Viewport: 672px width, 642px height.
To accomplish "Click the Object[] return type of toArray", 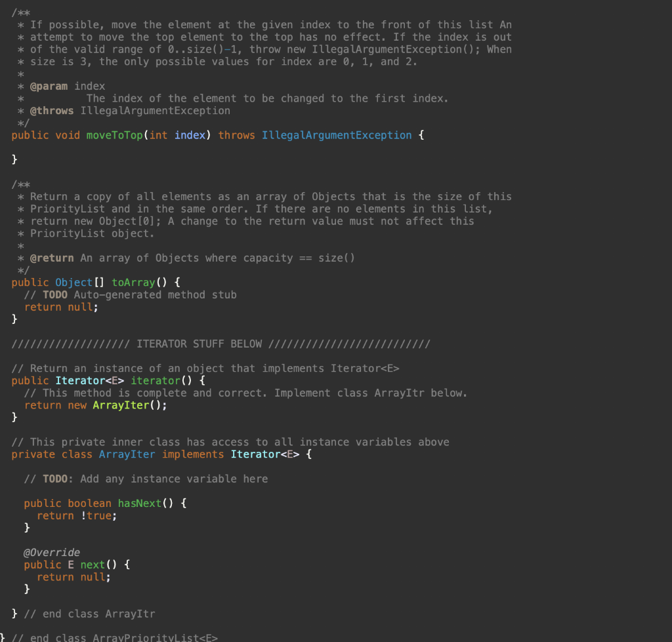I will pos(79,283).
